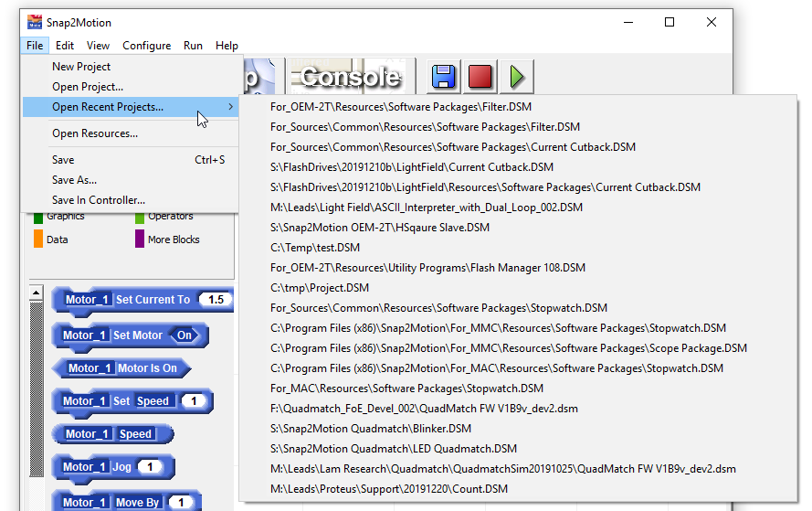Viewport: 812px width, 511px height.
Task: Open recent For_Sources Common Filter.DSM project
Action: click(x=518, y=127)
